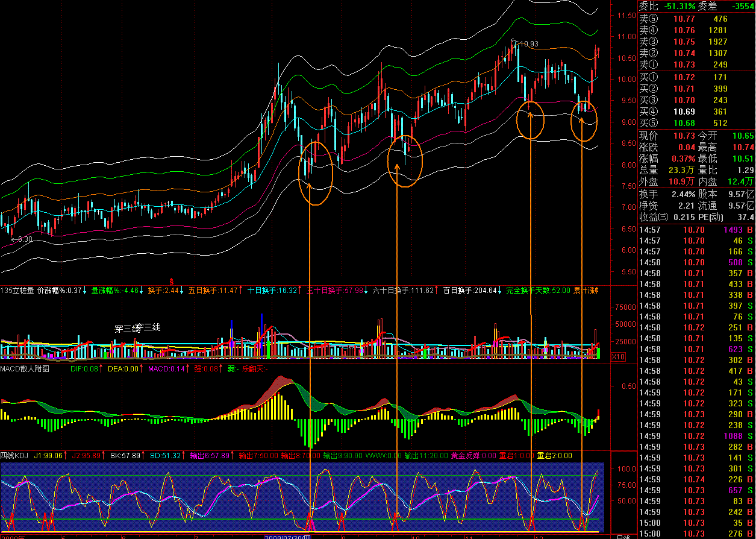Click the 内盘 value 12.4万
756x539 pixels.
(x=742, y=181)
